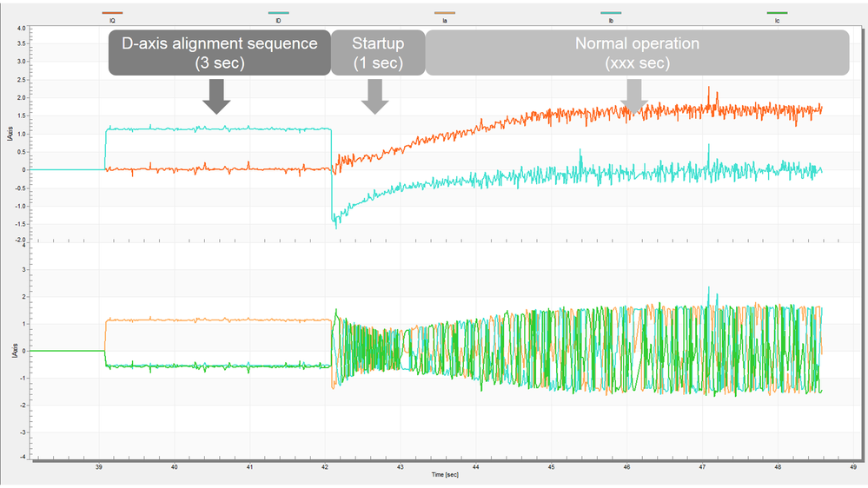This screenshot has height=488, width=868.
Task: Select the IQ legend label
Action: pyautogui.click(x=112, y=21)
